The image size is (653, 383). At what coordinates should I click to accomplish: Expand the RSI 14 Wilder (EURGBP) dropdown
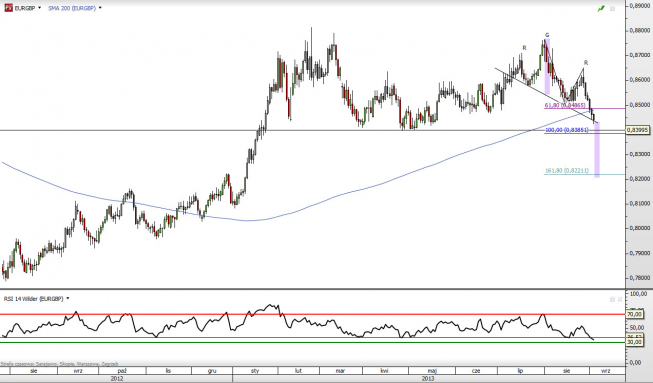pos(68,298)
